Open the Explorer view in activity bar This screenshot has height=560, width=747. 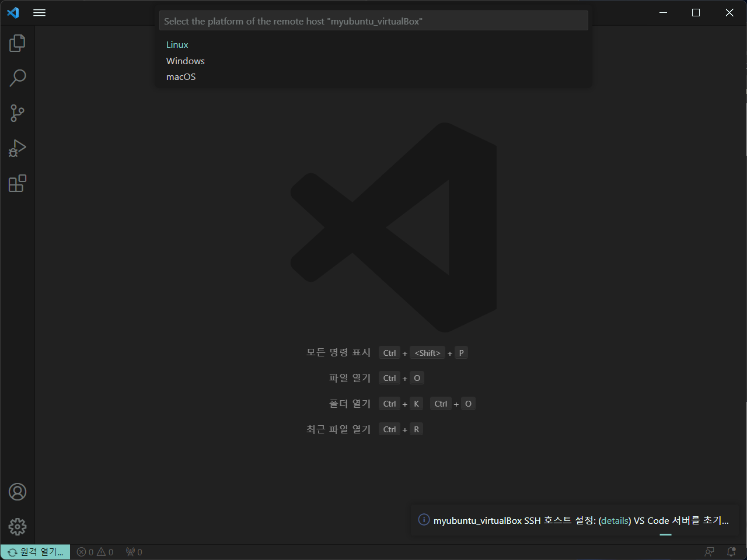click(x=18, y=43)
